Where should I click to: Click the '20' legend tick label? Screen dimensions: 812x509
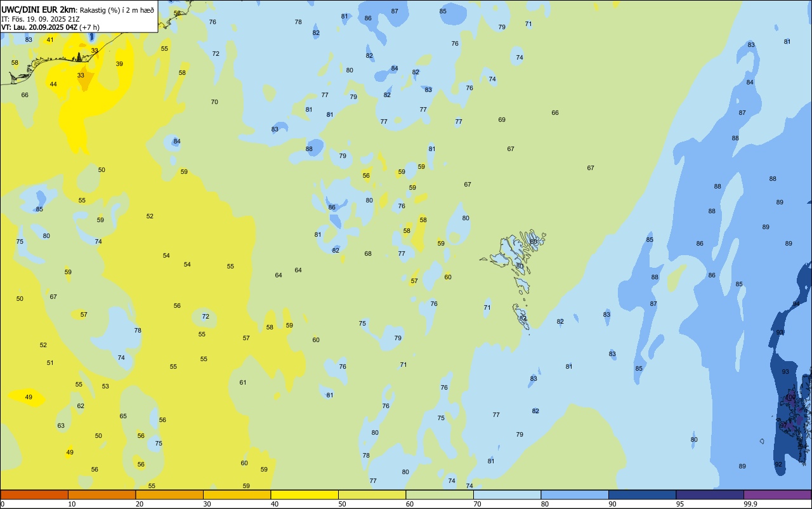(x=140, y=504)
